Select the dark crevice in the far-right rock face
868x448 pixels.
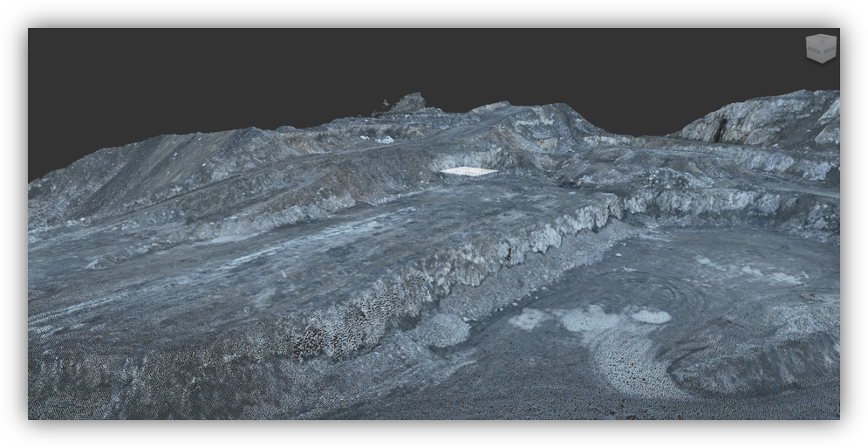(721, 130)
